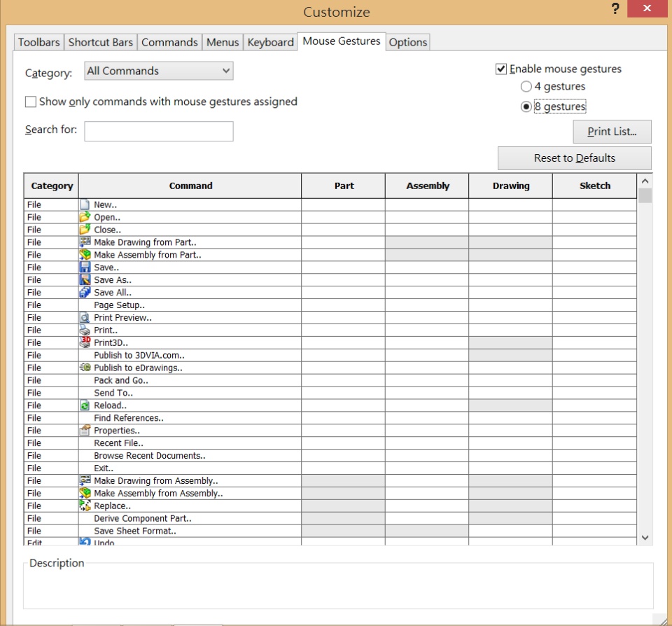Open the Commands tab
This screenshot has height=626, width=672.
[x=169, y=42]
